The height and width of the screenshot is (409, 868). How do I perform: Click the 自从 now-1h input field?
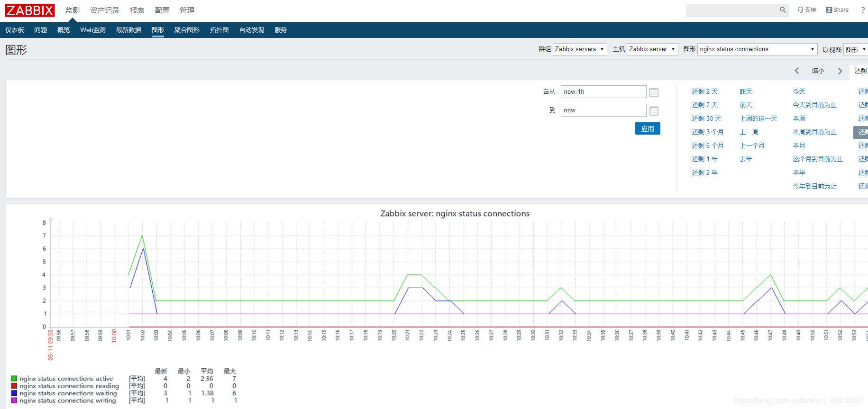603,92
